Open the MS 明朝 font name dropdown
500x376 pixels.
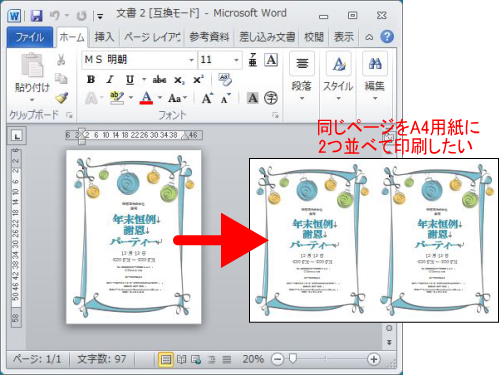pos(191,60)
